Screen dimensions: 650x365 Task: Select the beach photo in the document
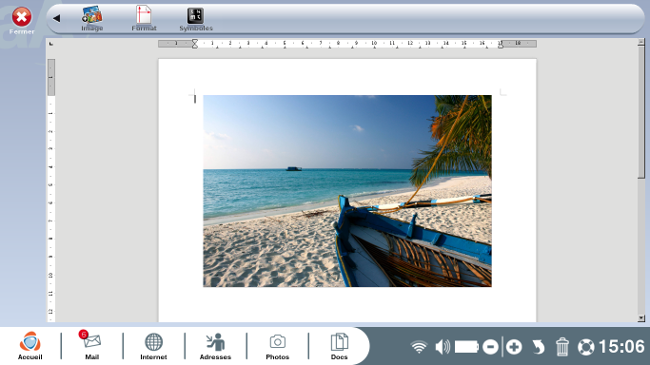347,191
